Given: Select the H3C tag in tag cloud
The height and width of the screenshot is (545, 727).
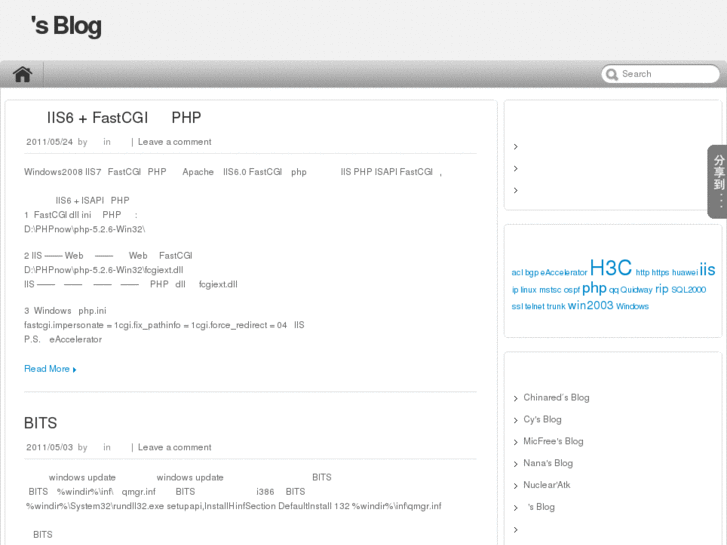Looking at the screenshot, I should point(610,268).
